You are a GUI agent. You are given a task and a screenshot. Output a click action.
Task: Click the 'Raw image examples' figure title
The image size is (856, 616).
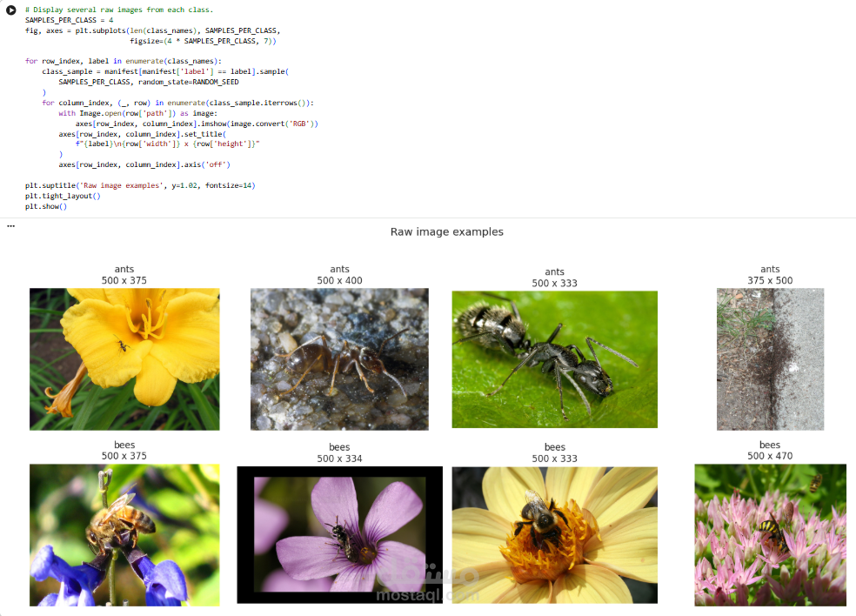pos(446,231)
